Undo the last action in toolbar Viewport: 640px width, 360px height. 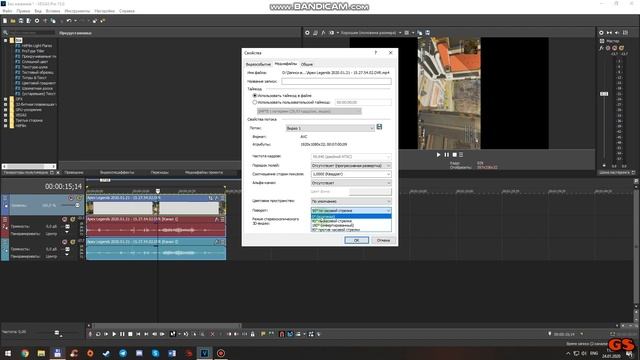point(69,20)
